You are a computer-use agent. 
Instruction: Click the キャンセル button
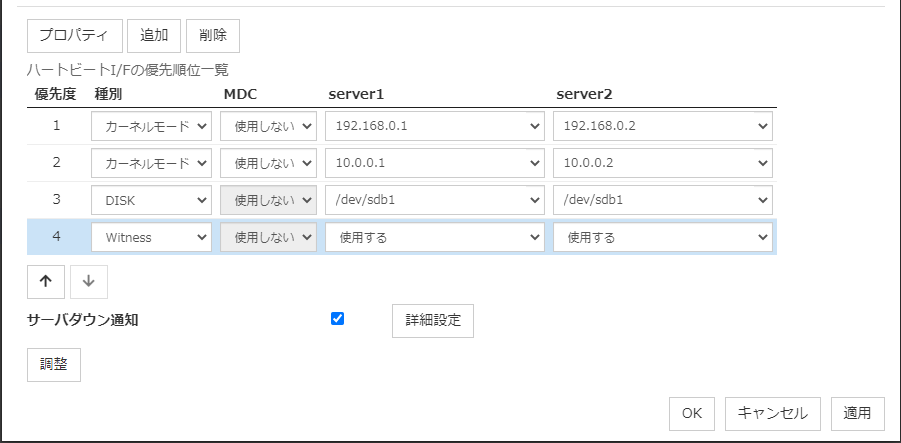(772, 413)
